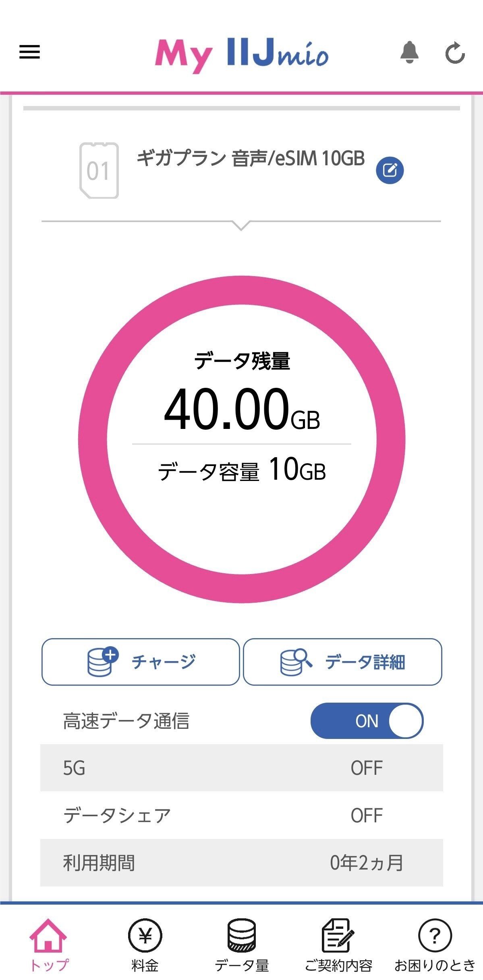
Task: Tap the 利用期間 row
Action: tap(241, 863)
